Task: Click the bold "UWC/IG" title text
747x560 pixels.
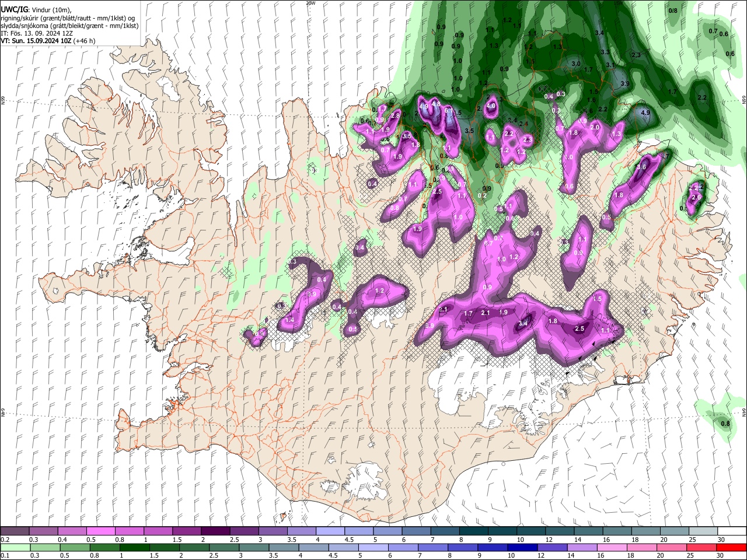Action: tap(14, 10)
